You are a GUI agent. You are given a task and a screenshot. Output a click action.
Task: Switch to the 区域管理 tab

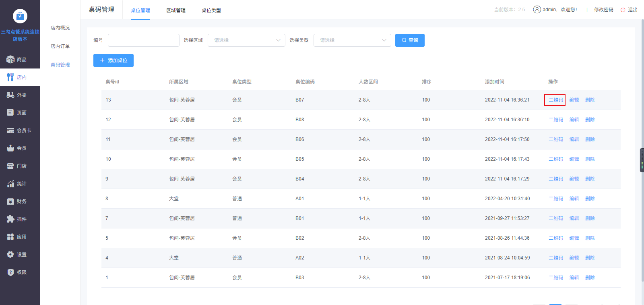coord(176,10)
